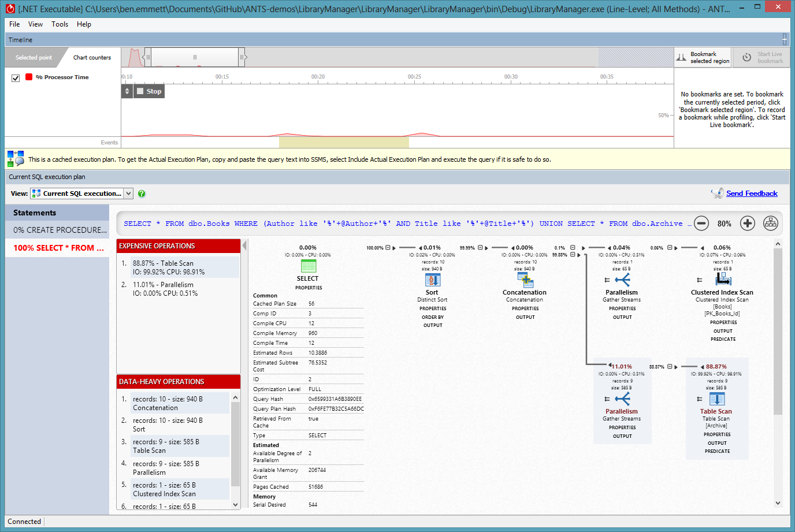Viewport: 795px width, 532px height.
Task: Click the Sort operator icon
Action: tap(433, 280)
